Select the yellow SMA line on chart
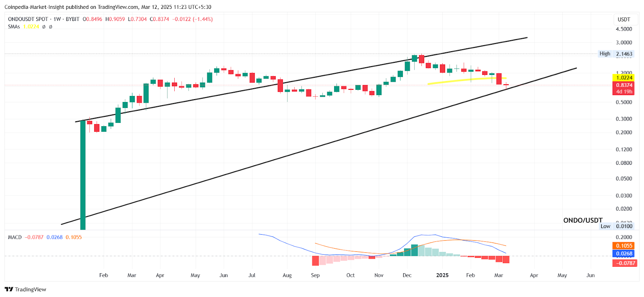 tap(463, 80)
